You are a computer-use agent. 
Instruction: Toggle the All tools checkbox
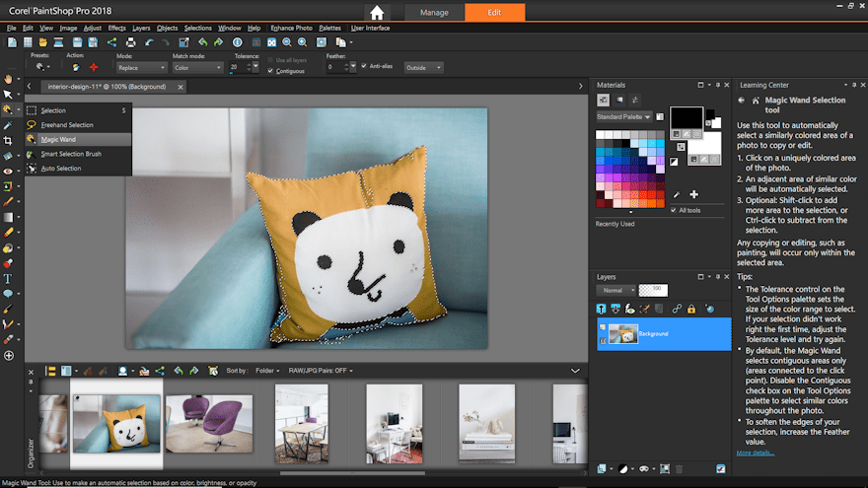(x=674, y=210)
